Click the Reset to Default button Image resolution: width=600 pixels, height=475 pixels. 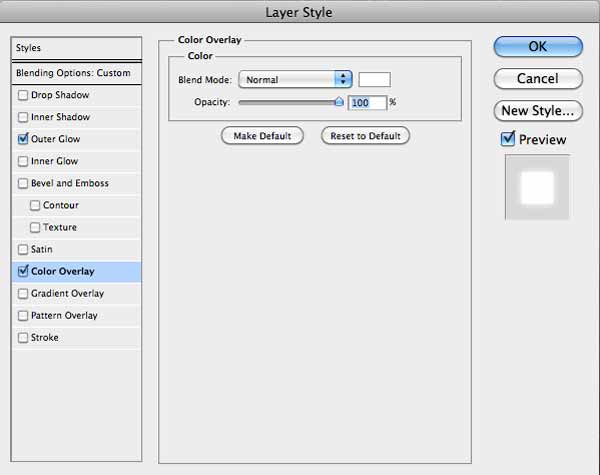[x=365, y=136]
